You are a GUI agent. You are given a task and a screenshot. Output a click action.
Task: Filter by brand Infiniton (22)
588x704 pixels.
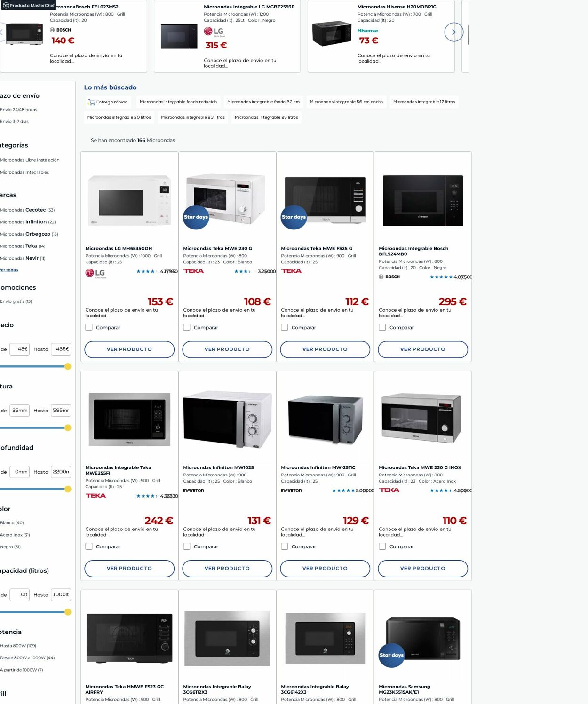(x=28, y=222)
